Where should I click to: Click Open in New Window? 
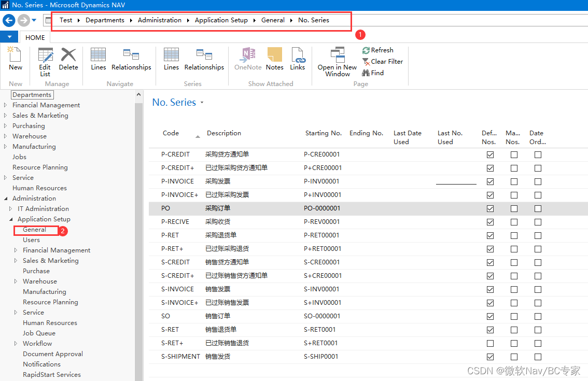point(337,62)
